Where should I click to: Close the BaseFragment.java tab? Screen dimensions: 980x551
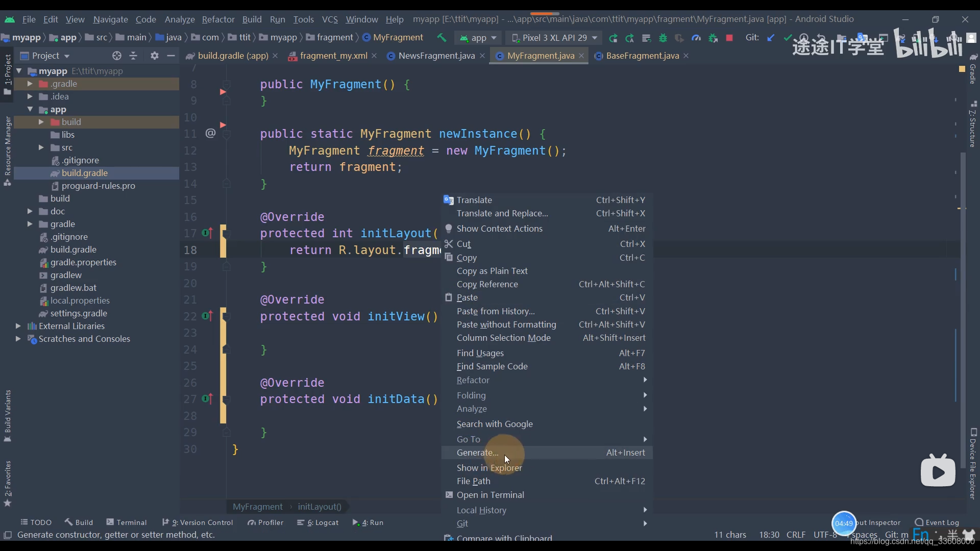(x=686, y=56)
